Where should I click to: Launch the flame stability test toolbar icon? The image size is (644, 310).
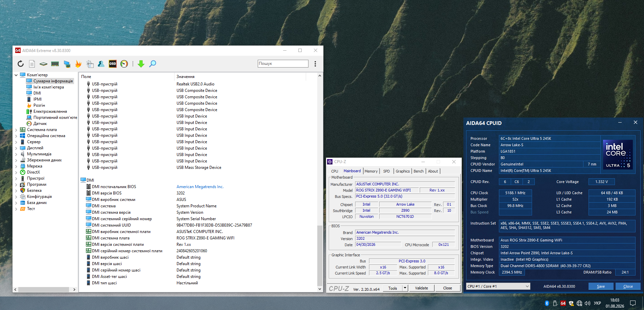(78, 64)
